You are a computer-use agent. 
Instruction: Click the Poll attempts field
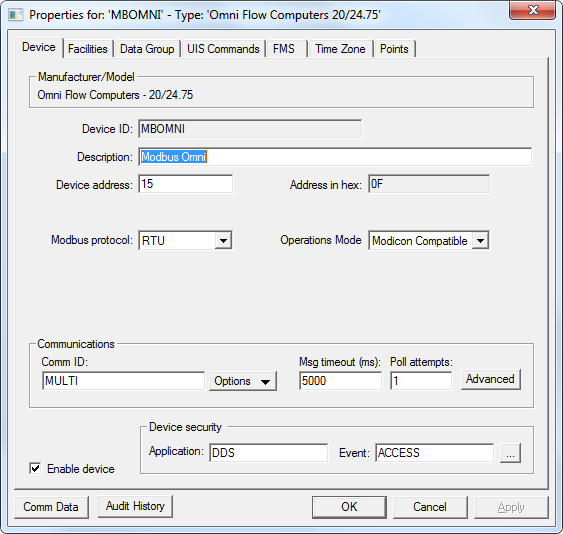point(421,381)
